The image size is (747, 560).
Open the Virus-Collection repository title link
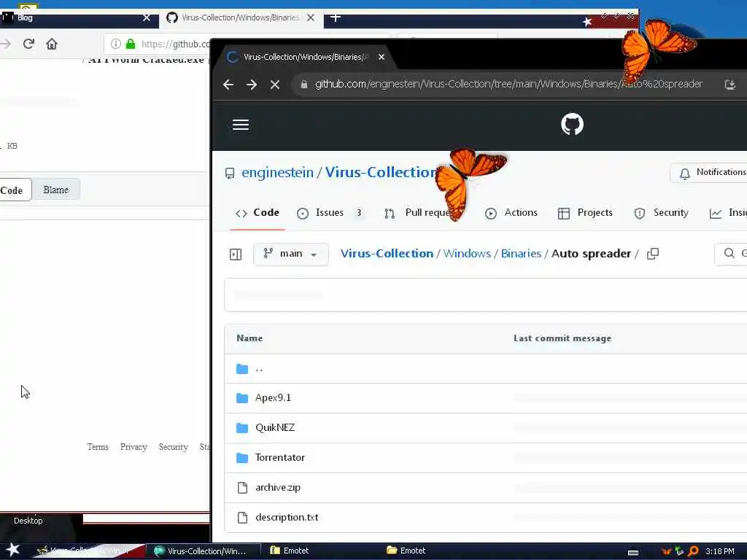(381, 172)
